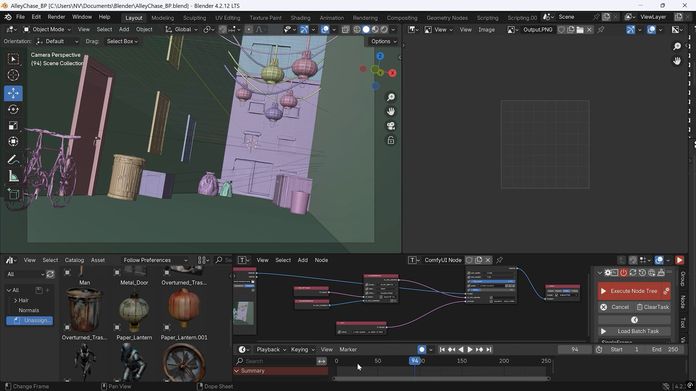This screenshot has width=696, height=391.
Task: Click the Cancel task button
Action: coord(616,307)
